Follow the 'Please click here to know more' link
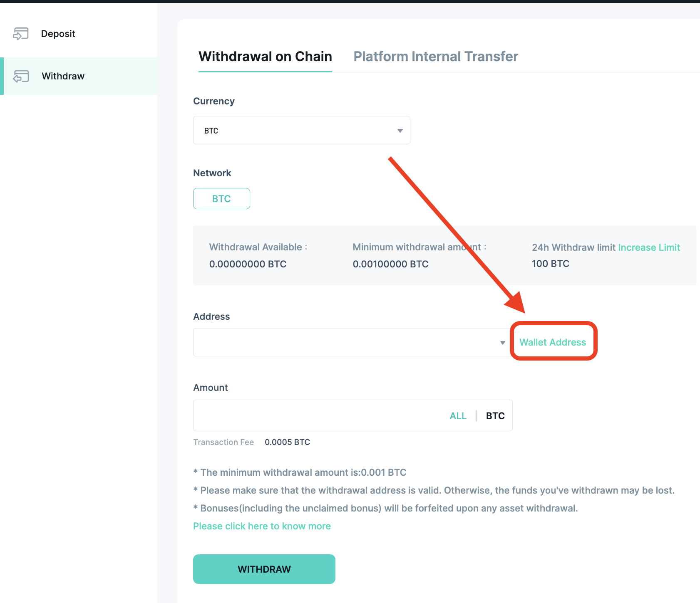Image resolution: width=700 pixels, height=603 pixels. point(262,526)
